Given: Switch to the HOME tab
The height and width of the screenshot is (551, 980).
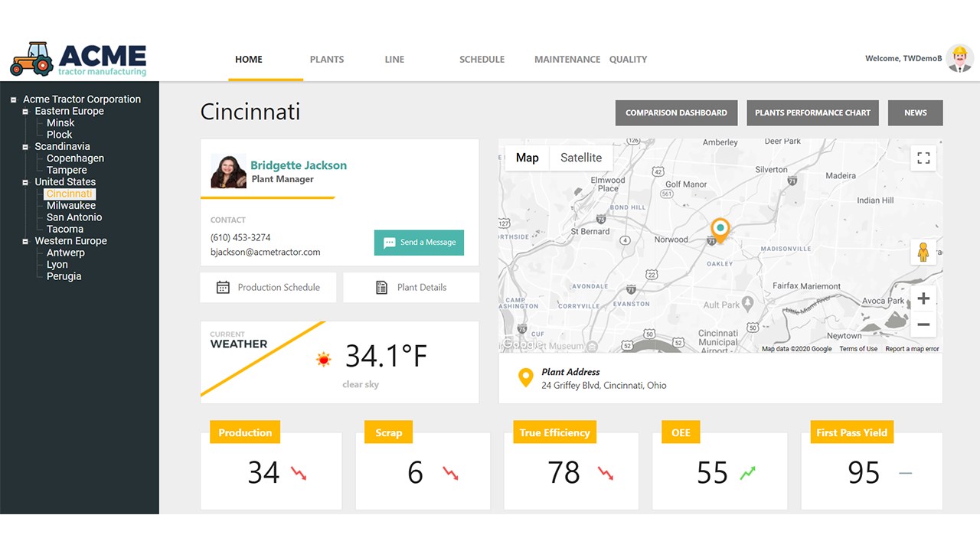Looking at the screenshot, I should coord(249,59).
